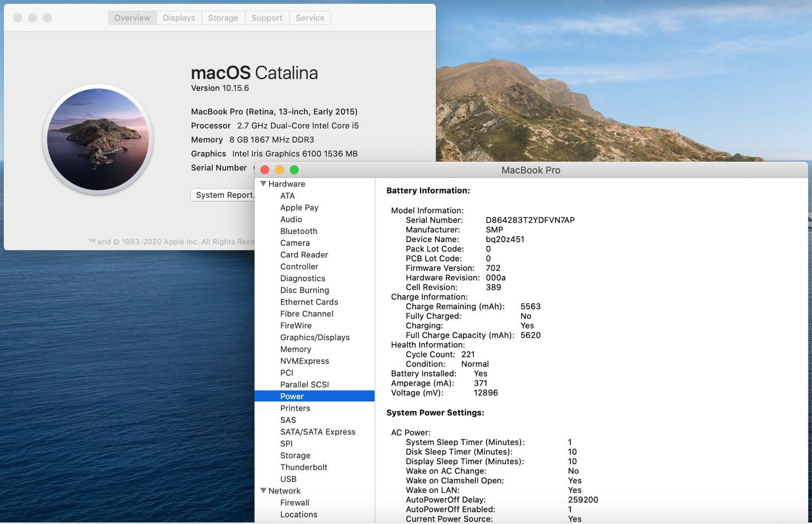Select the highlighted Power item
The image size is (812, 524).
[314, 396]
